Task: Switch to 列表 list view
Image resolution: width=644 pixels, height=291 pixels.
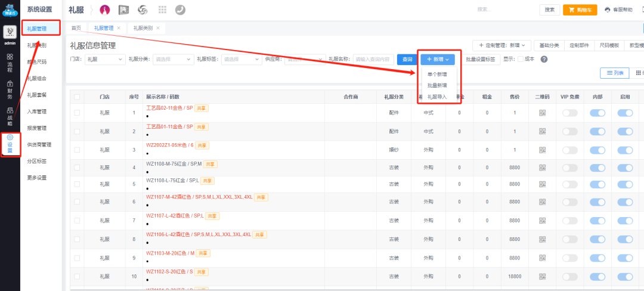Action: pyautogui.click(x=615, y=73)
